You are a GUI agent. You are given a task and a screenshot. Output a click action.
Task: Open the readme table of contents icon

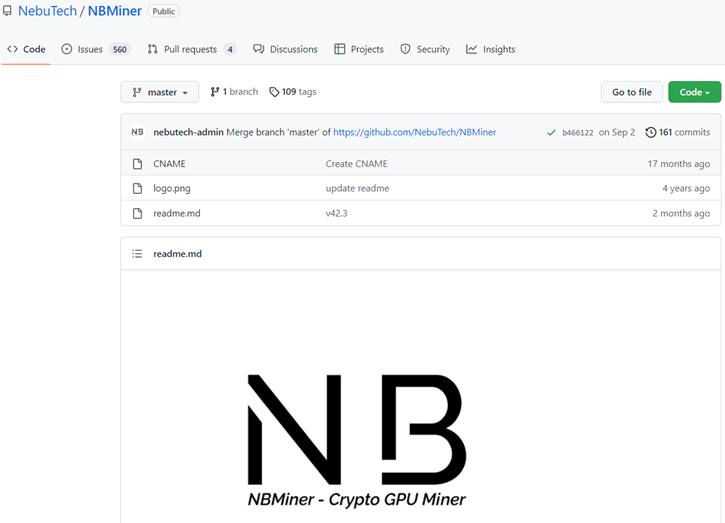coord(137,253)
